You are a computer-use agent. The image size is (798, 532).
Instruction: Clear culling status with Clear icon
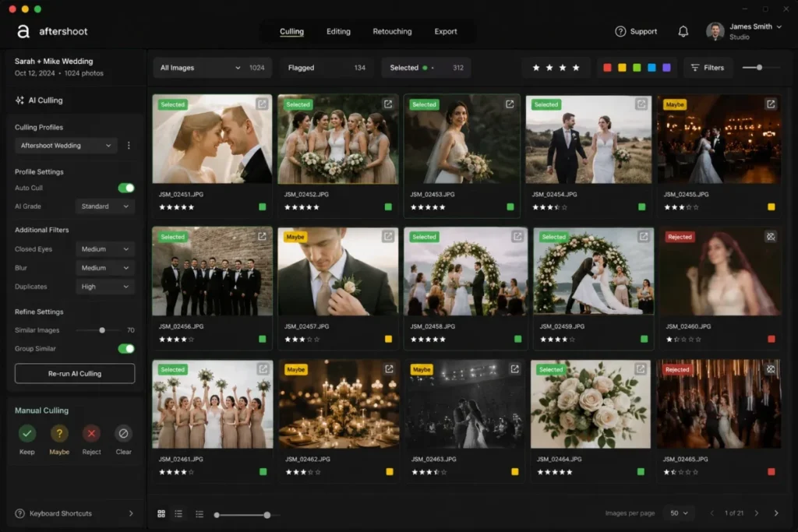(123, 433)
